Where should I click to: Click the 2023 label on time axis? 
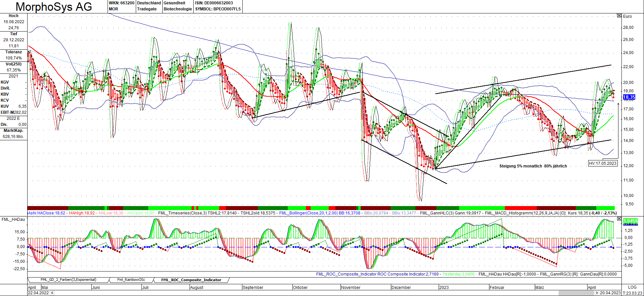(444, 288)
